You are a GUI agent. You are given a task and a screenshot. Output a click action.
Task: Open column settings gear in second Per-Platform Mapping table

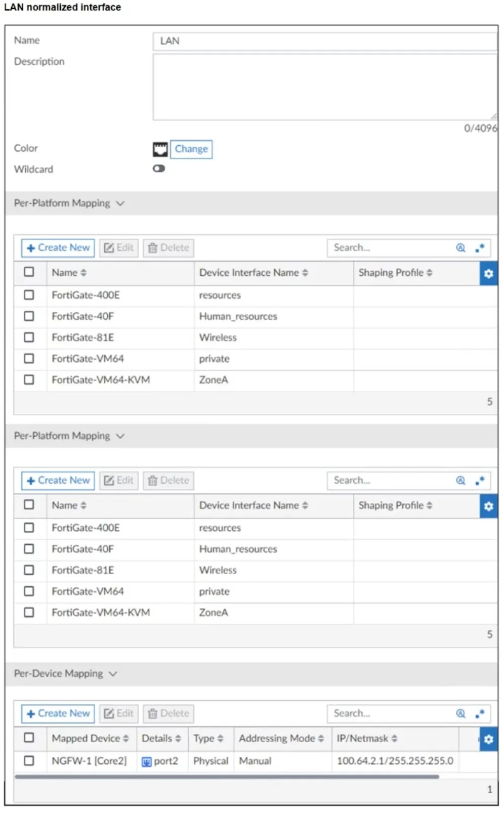point(488,506)
